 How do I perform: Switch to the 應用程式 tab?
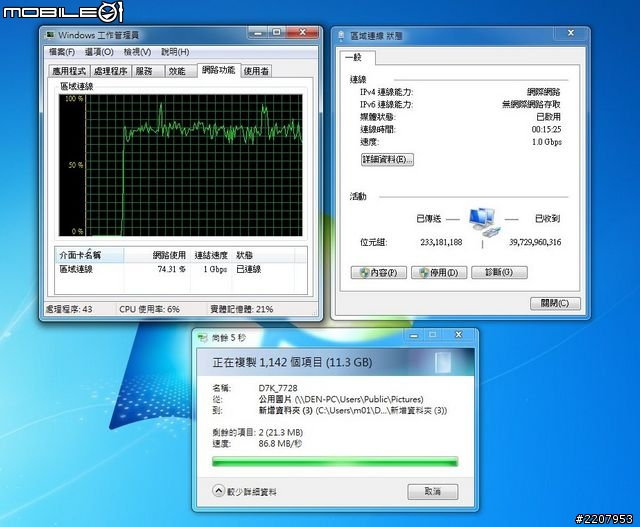(x=68, y=71)
